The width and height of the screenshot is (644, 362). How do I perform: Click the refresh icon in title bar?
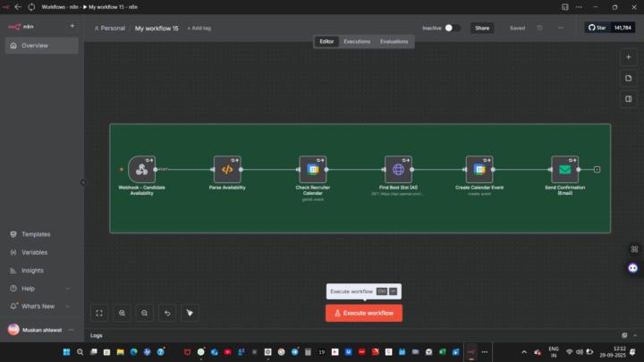click(x=31, y=7)
